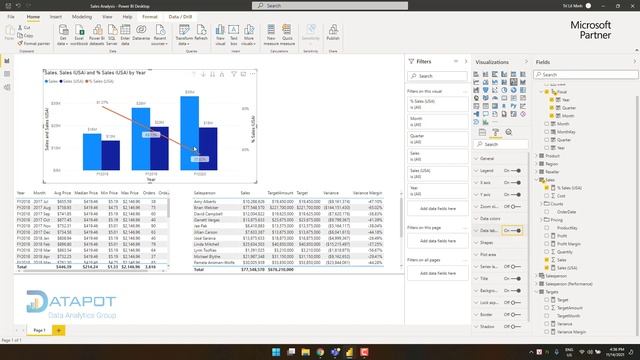Screen dimensions: 640x360
Task: Switch to Data view in left sidebar
Action: click(x=7, y=74)
